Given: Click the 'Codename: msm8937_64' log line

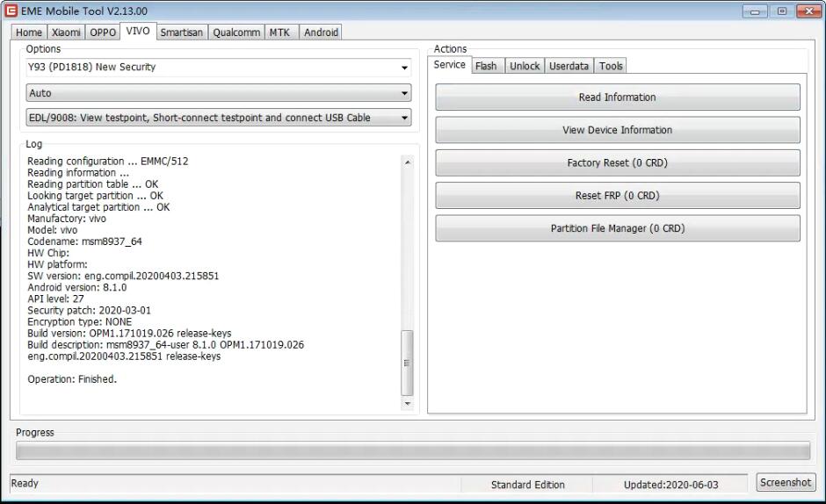Looking at the screenshot, I should (85, 241).
